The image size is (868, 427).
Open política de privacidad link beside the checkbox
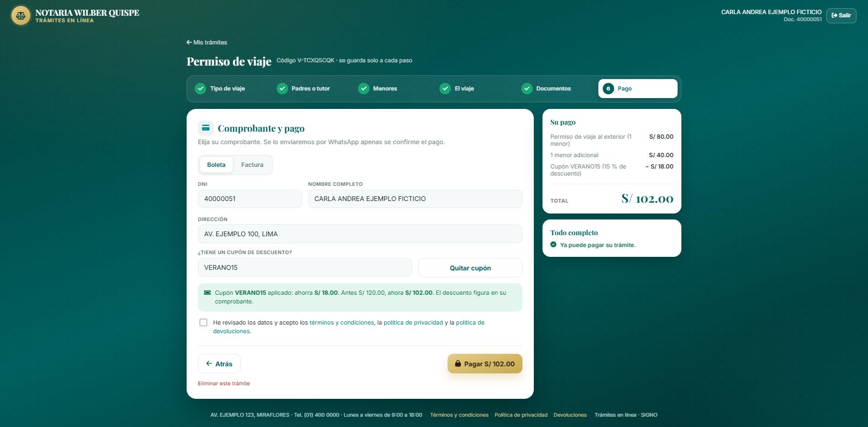pyautogui.click(x=413, y=322)
